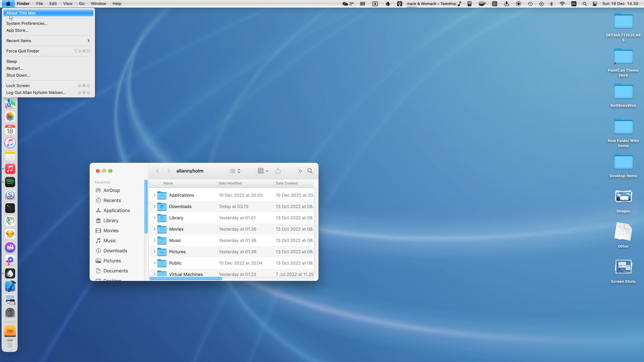Expand the Downloads folder disclosure arrow
Image resolution: width=644 pixels, height=362 pixels.
(155, 207)
